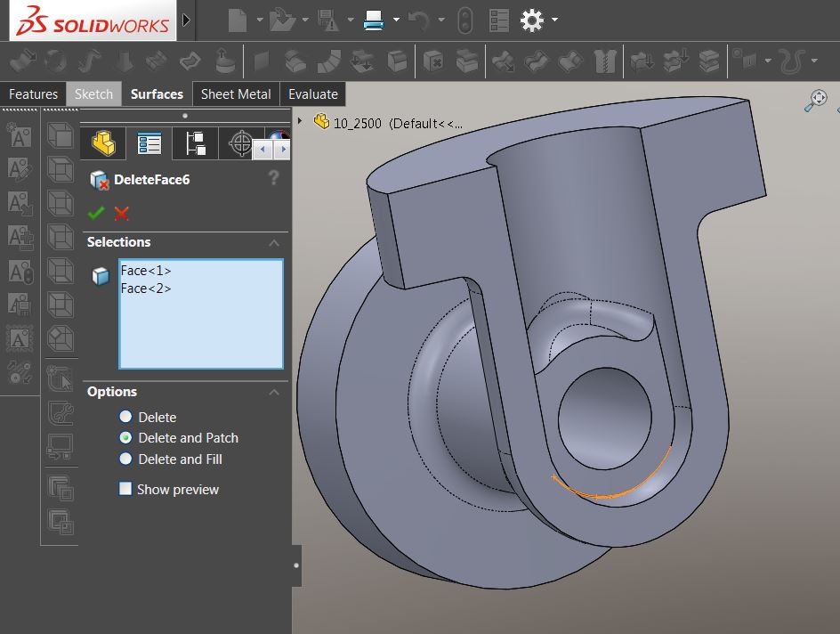
Task: Click the Freeform surface tool
Action: click(225, 61)
